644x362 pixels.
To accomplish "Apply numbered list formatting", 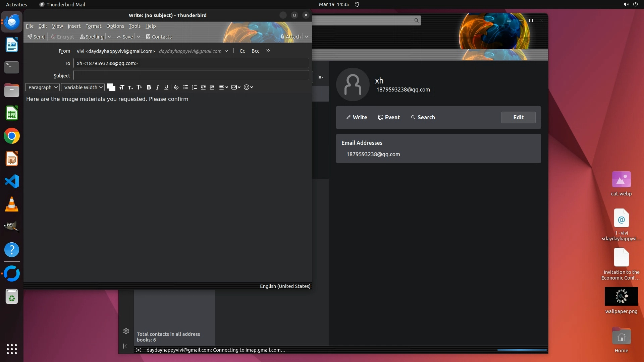I will click(194, 87).
